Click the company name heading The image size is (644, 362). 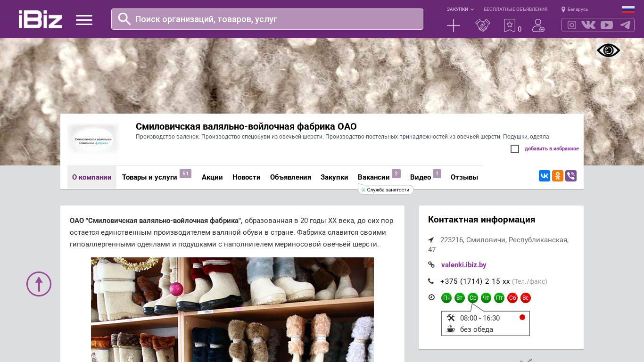[246, 126]
